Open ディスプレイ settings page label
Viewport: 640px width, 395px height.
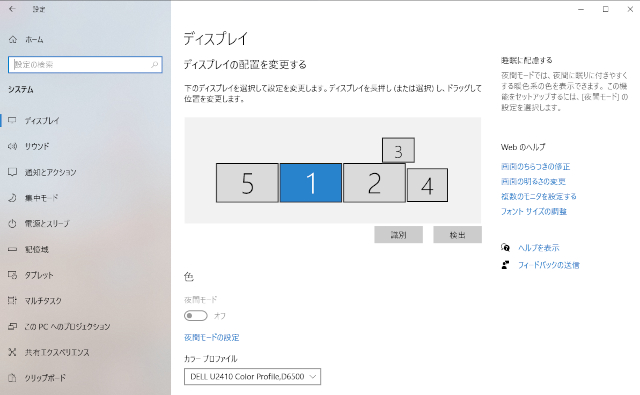point(42,120)
